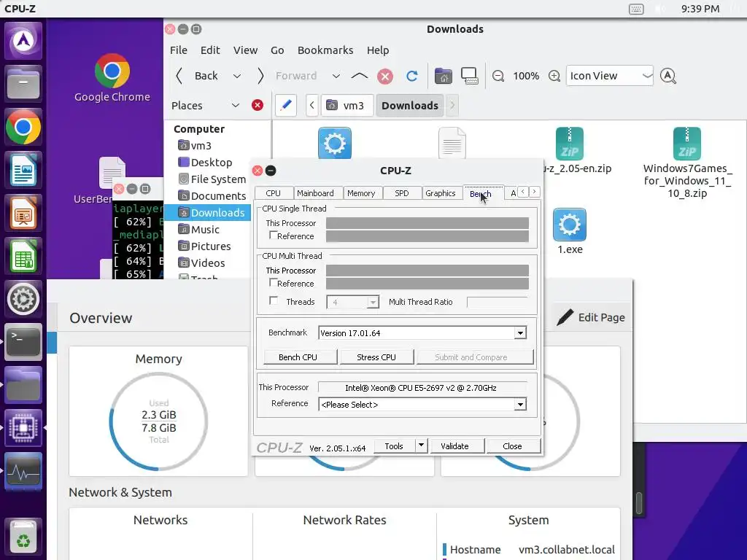Click the computer toolbar icon
The height and width of the screenshot is (560, 747).
click(x=469, y=76)
